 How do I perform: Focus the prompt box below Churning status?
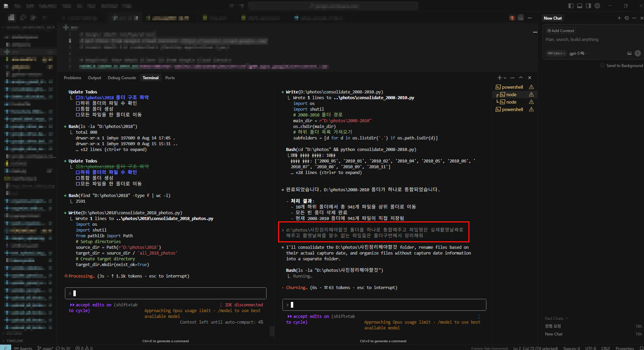pos(384,305)
